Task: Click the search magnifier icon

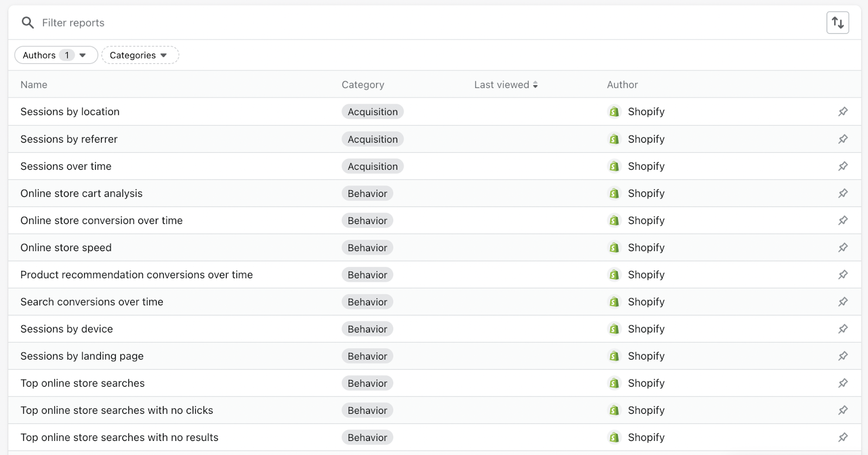Action: 28,23
